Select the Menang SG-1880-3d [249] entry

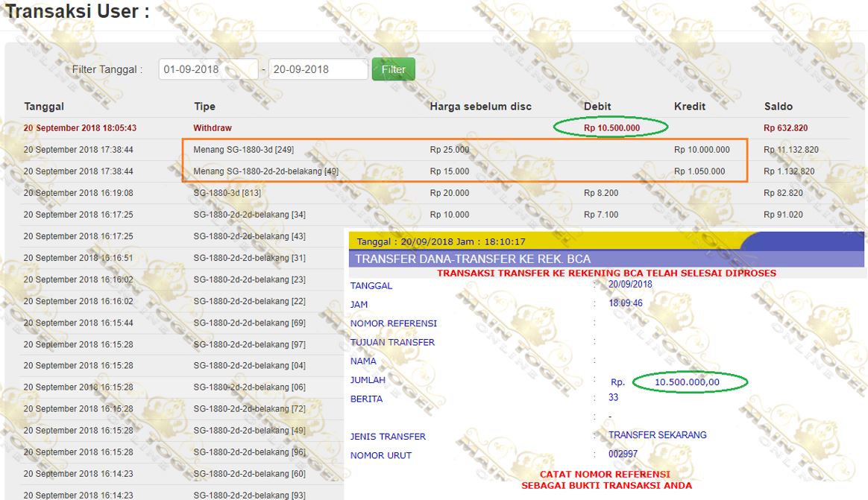(x=243, y=150)
